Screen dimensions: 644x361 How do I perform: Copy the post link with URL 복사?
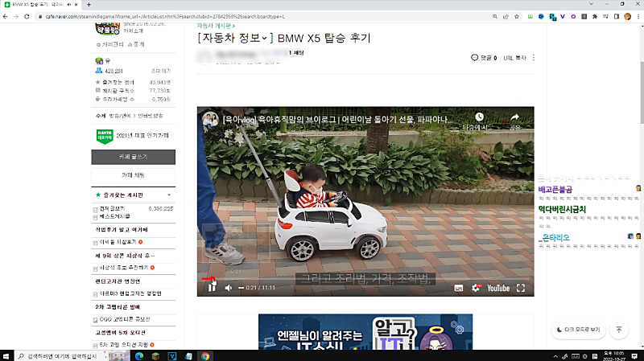tap(514, 58)
